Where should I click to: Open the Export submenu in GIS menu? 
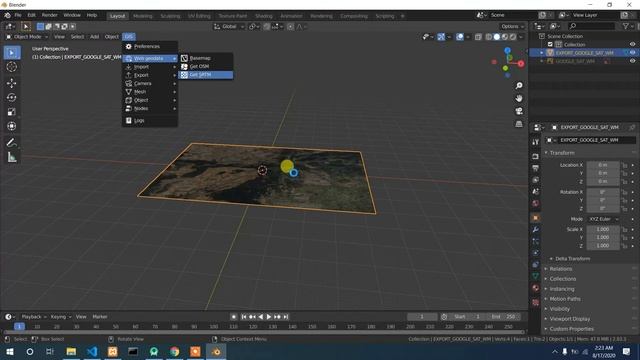150,75
